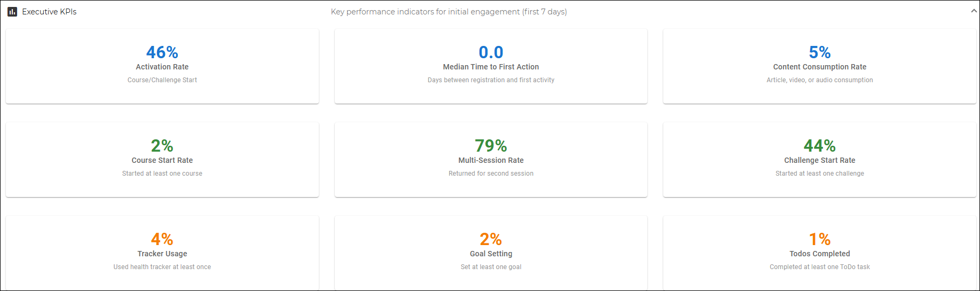Click the orange 4% tracker value
This screenshot has width=980, height=291.
(x=162, y=239)
